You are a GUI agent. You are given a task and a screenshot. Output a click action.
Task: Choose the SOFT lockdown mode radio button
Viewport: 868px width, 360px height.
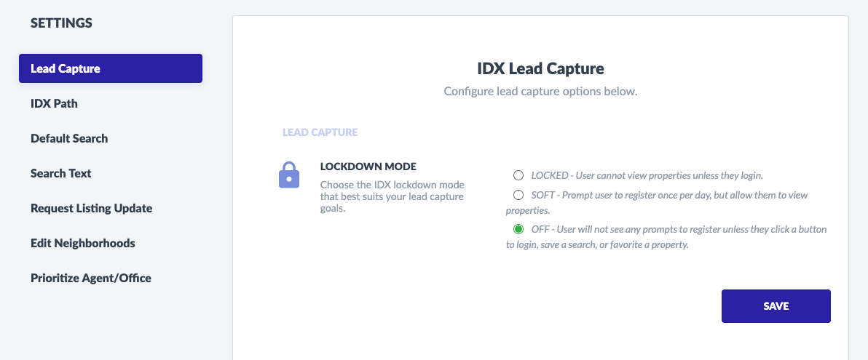point(518,195)
